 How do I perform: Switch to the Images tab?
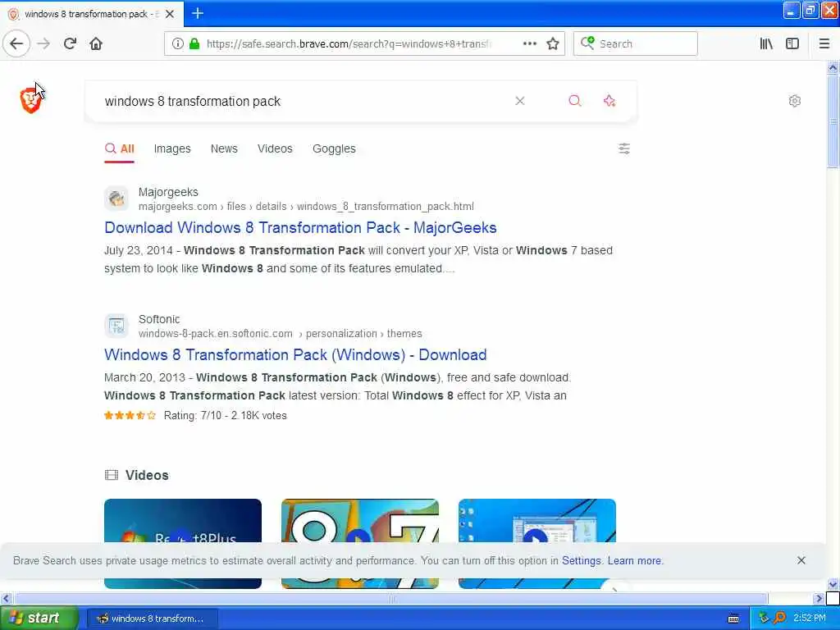(x=172, y=148)
